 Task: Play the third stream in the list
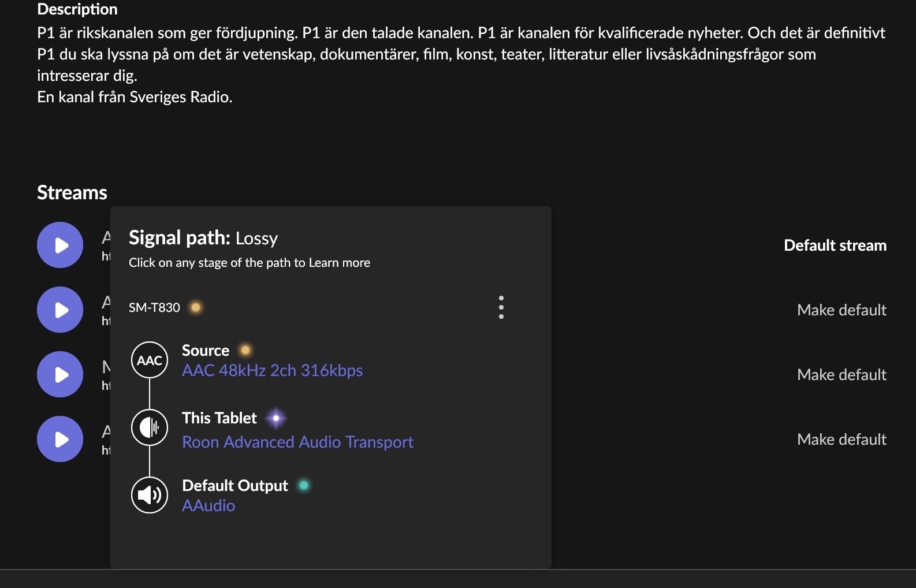point(60,374)
